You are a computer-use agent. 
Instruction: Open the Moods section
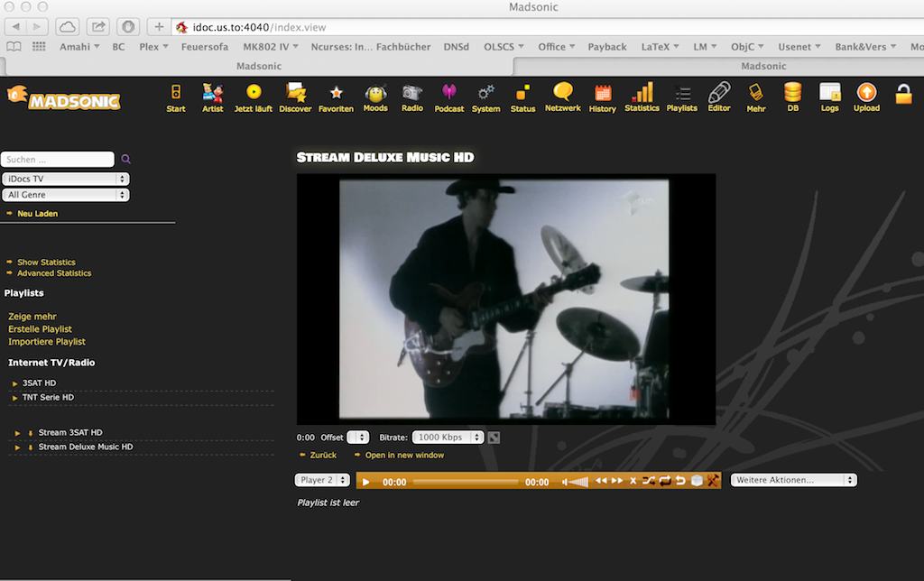point(375,97)
